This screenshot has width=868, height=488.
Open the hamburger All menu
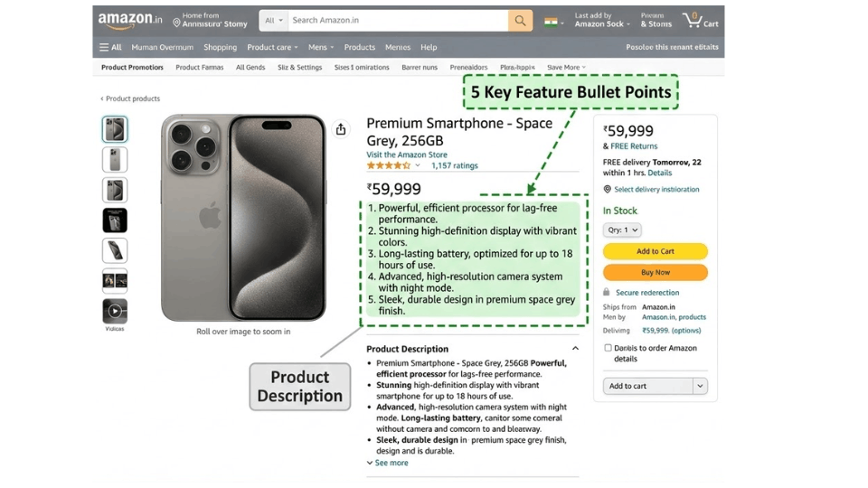point(110,47)
